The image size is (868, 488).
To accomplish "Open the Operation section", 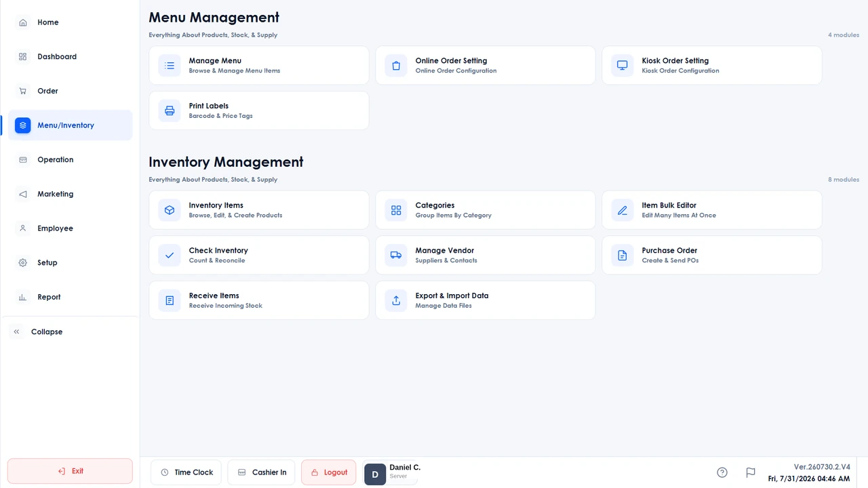I will (x=71, y=160).
